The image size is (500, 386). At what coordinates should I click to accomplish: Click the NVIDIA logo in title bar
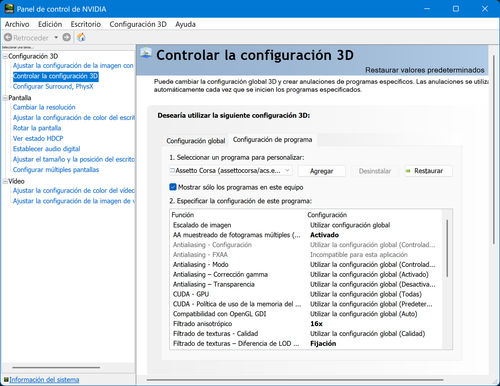9,9
